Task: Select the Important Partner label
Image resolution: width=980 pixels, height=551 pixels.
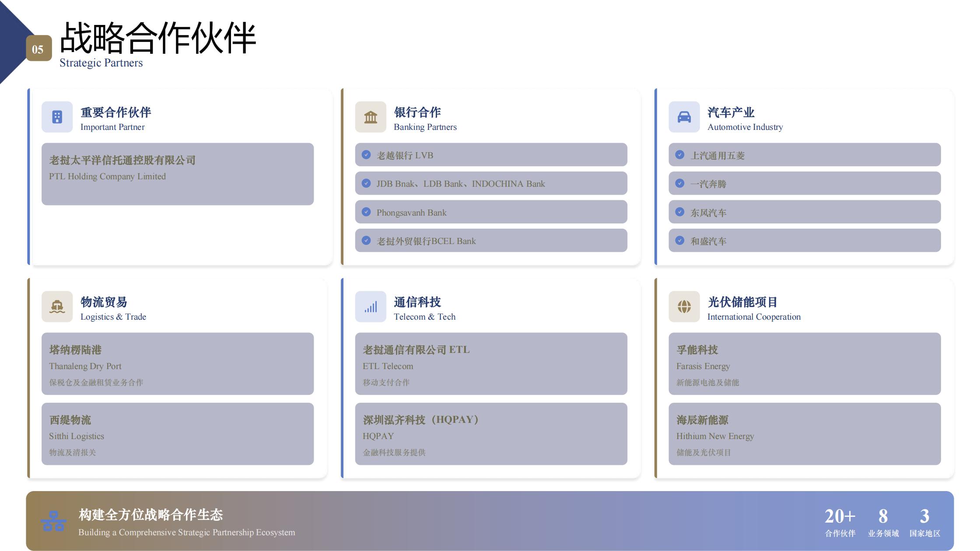Action: point(112,127)
